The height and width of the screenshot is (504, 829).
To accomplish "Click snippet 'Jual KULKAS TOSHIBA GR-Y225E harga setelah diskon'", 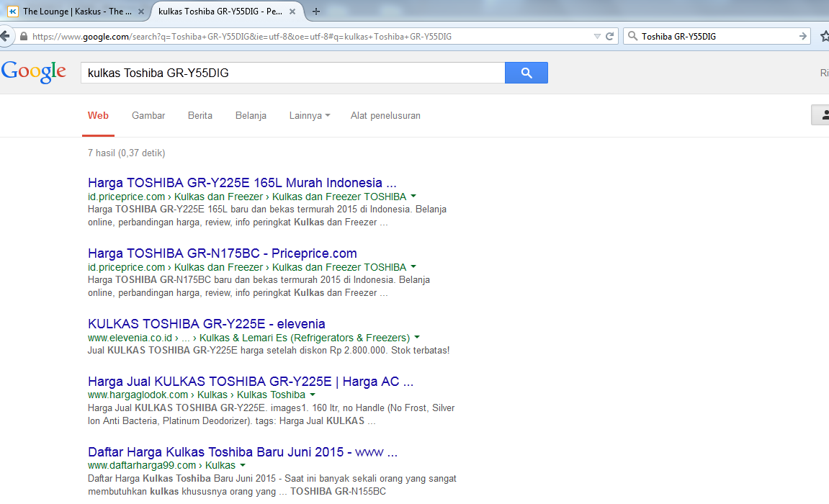I will pyautogui.click(x=269, y=350).
